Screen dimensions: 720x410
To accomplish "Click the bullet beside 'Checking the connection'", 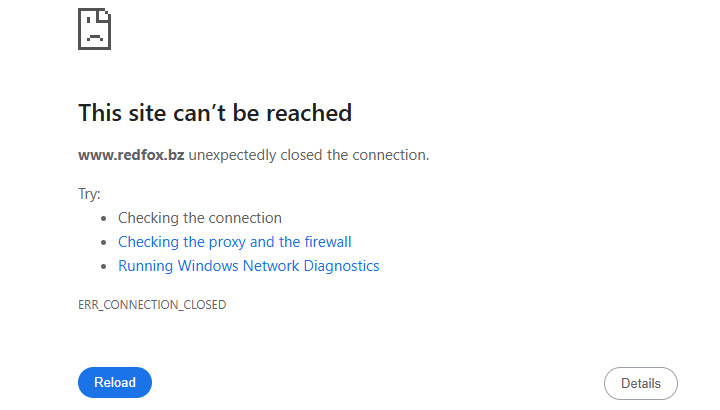I will (104, 218).
